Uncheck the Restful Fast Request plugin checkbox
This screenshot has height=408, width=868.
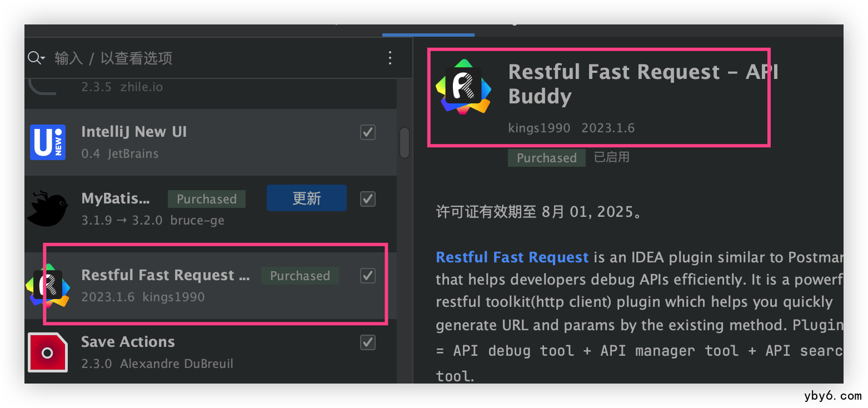click(368, 276)
